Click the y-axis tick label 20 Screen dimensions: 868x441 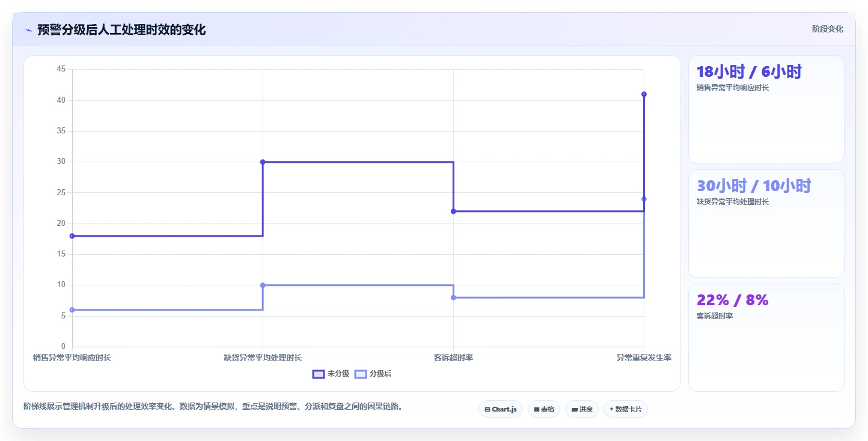pos(61,224)
